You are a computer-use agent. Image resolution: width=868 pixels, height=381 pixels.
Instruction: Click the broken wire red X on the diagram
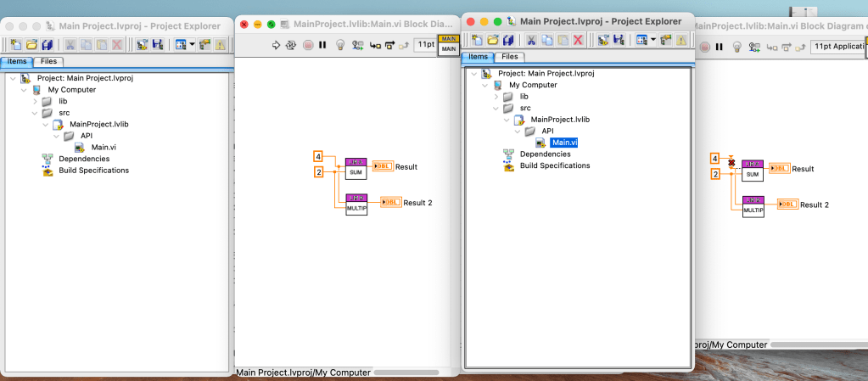click(731, 161)
